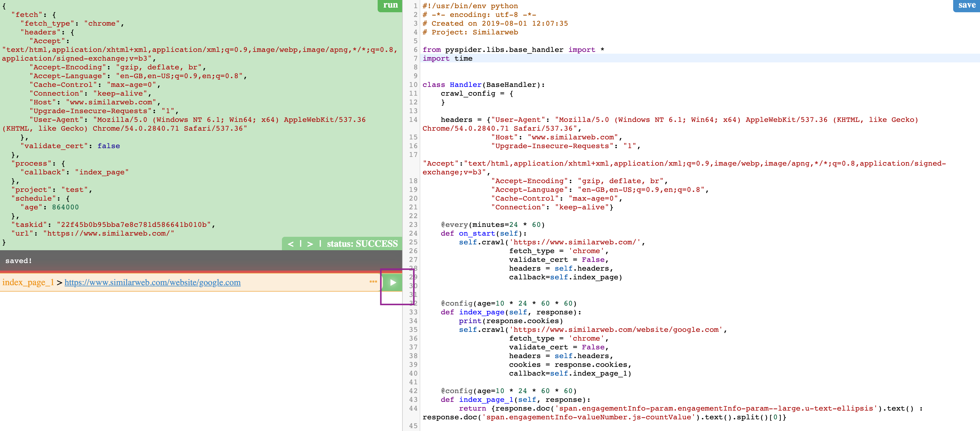980x431 pixels.
Task: Click '# Project: Similarweb' comment line
Action: [470, 32]
